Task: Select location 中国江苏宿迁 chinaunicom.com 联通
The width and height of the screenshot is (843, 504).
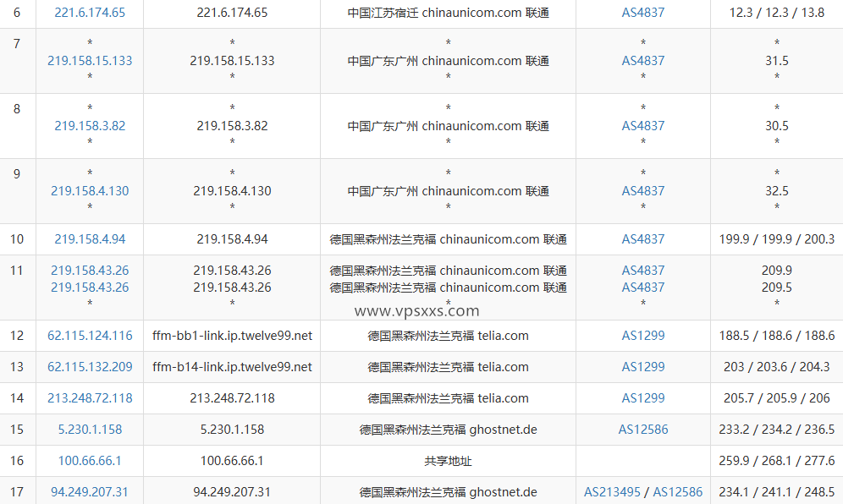Action: [x=449, y=13]
